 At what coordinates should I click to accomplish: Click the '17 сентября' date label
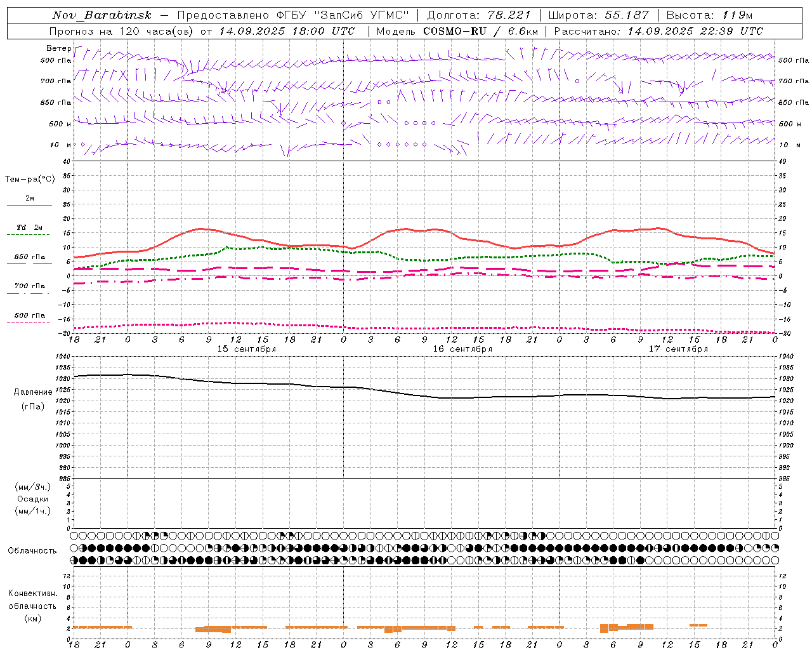click(x=678, y=349)
